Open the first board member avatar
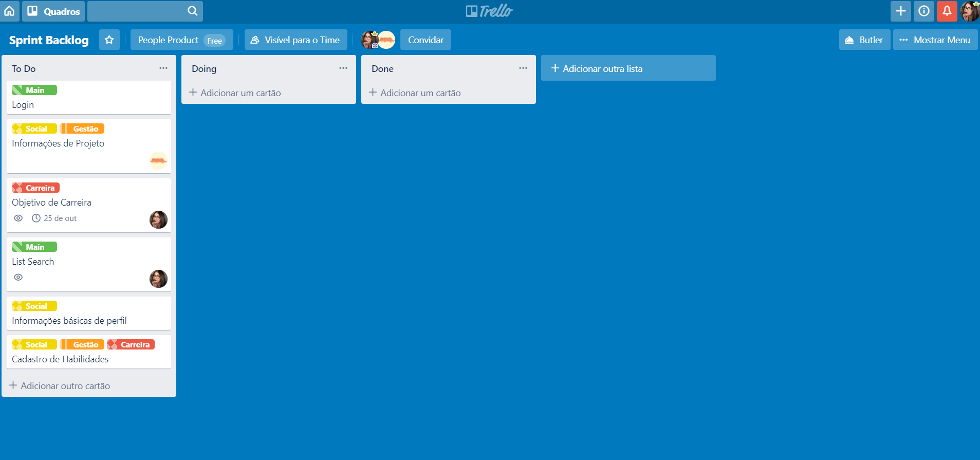 [x=369, y=40]
